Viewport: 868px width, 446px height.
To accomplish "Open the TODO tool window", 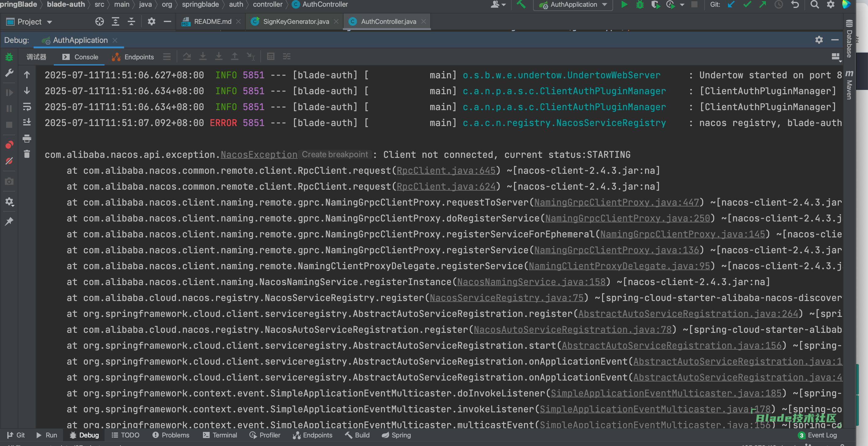I will coord(125,435).
